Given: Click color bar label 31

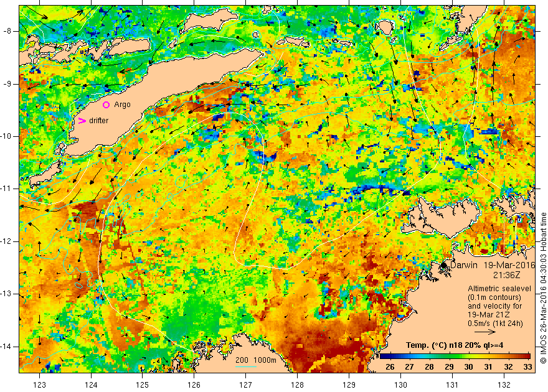Looking at the screenshot, I should point(488,367).
